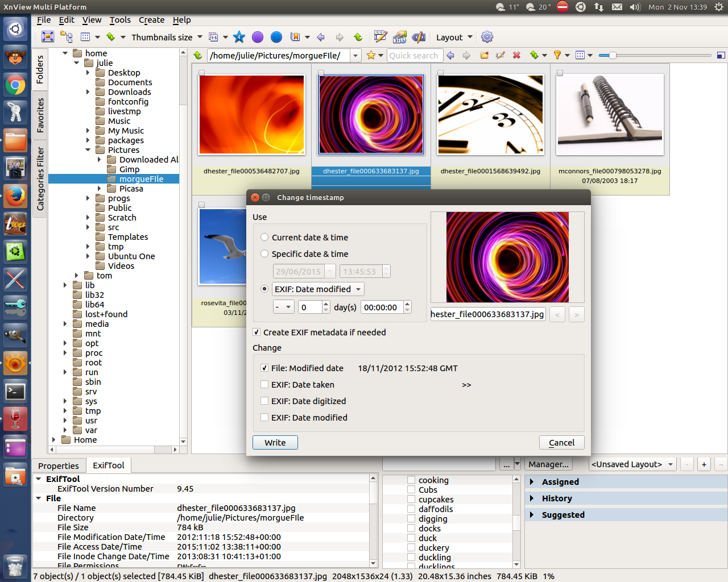Open the Tools menu
Image resolution: width=728 pixels, height=582 pixels.
click(120, 20)
